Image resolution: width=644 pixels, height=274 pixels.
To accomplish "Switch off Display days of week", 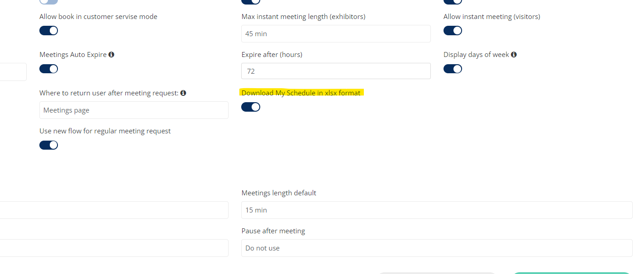I will 453,69.
